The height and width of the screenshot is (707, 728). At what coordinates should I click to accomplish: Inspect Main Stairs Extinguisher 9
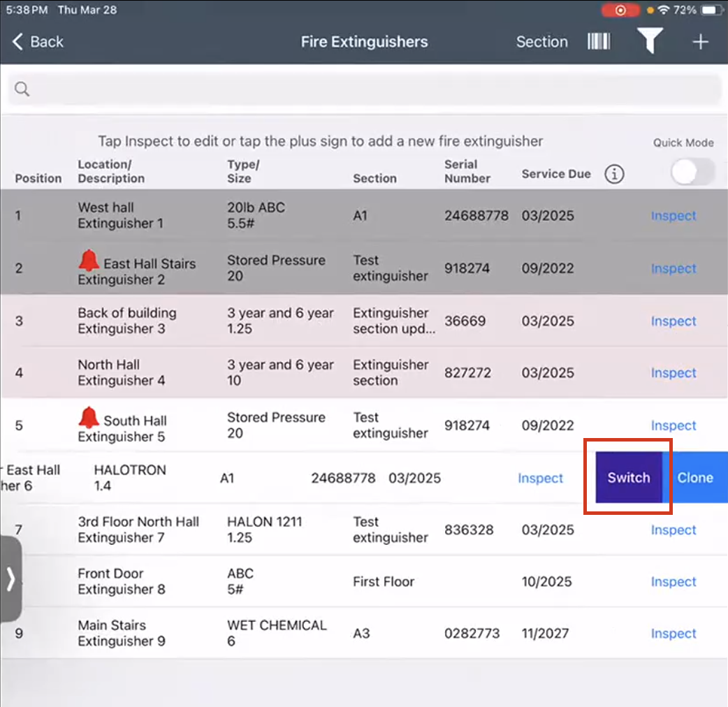[x=674, y=633]
